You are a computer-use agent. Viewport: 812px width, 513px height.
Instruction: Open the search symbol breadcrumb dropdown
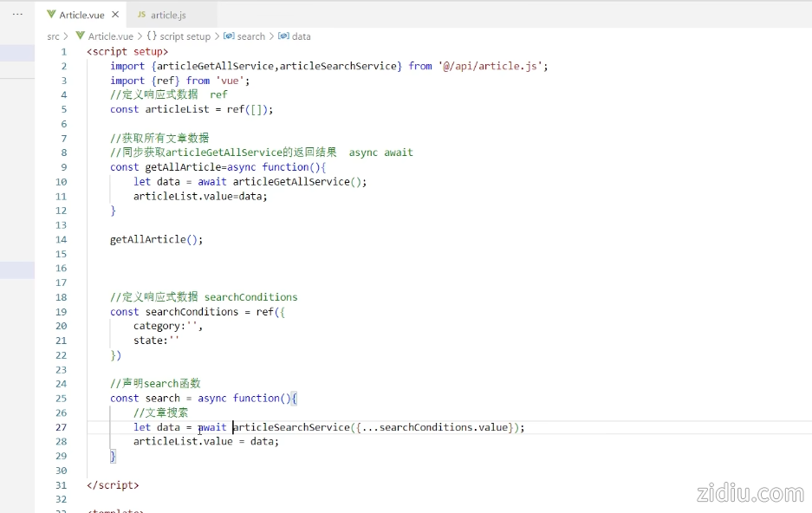(250, 36)
